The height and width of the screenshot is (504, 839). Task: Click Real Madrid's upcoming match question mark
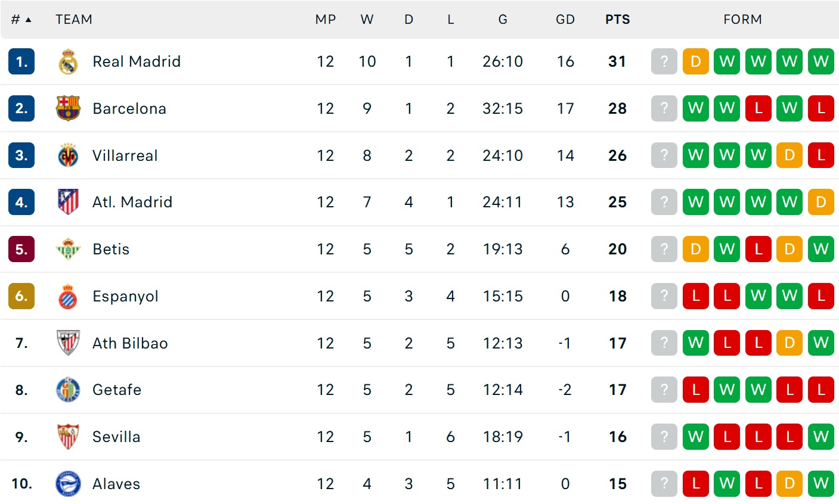(664, 61)
